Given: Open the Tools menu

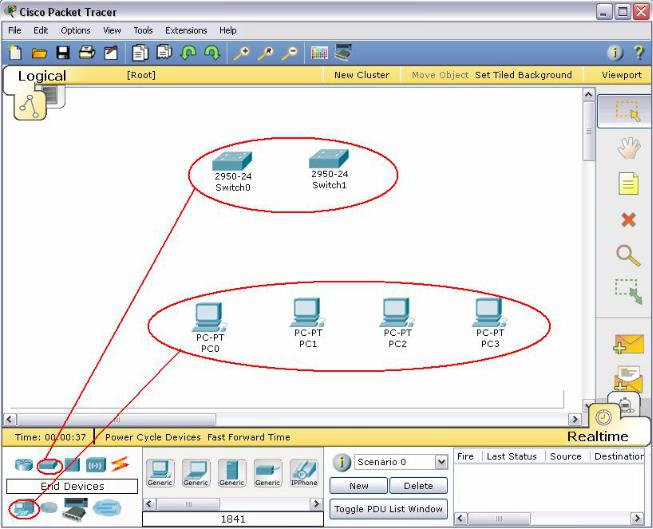Looking at the screenshot, I should point(143,31).
